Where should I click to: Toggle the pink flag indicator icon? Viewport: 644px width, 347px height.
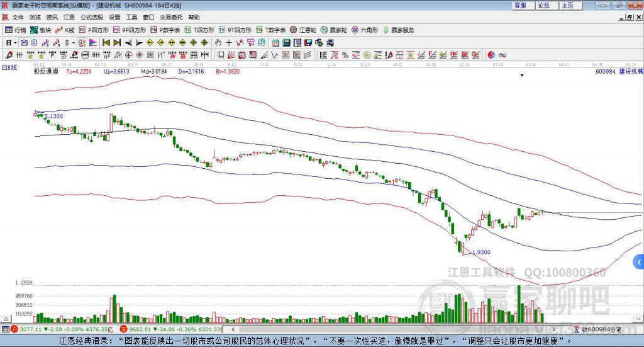tap(93, 43)
